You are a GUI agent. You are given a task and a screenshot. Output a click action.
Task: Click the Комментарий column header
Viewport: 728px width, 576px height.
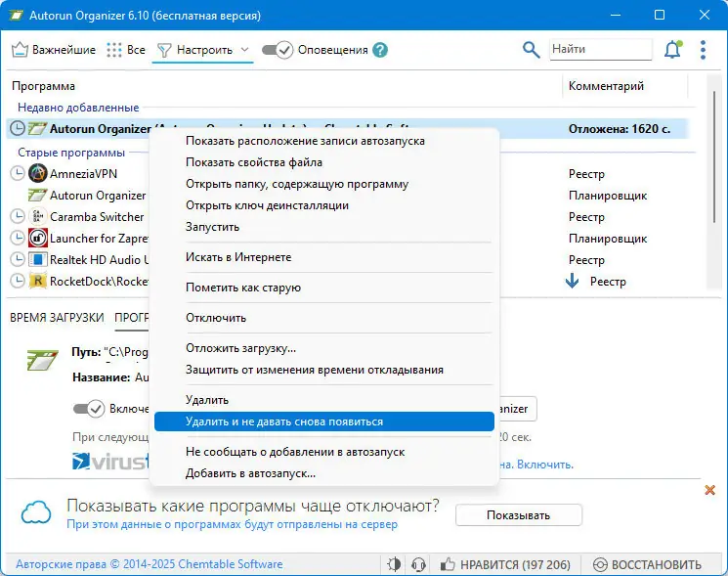pos(606,86)
